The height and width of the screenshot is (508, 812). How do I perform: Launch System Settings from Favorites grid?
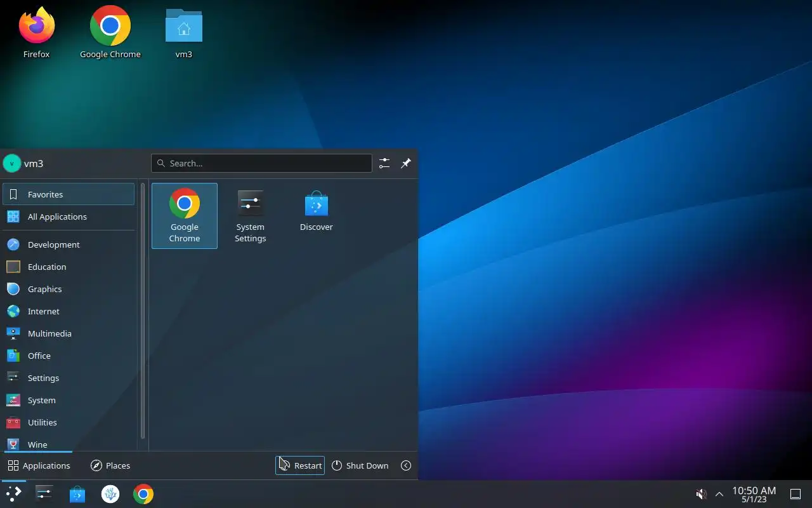pos(251,216)
